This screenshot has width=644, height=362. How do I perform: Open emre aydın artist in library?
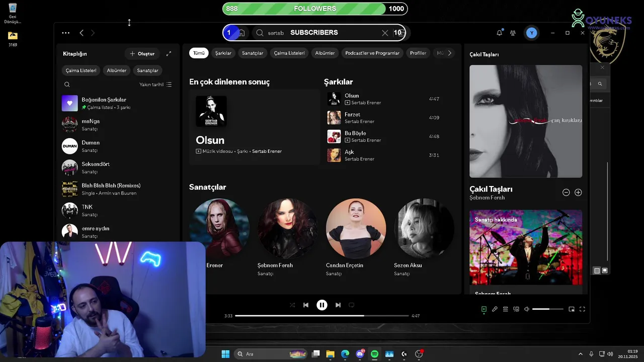pyautogui.click(x=118, y=232)
